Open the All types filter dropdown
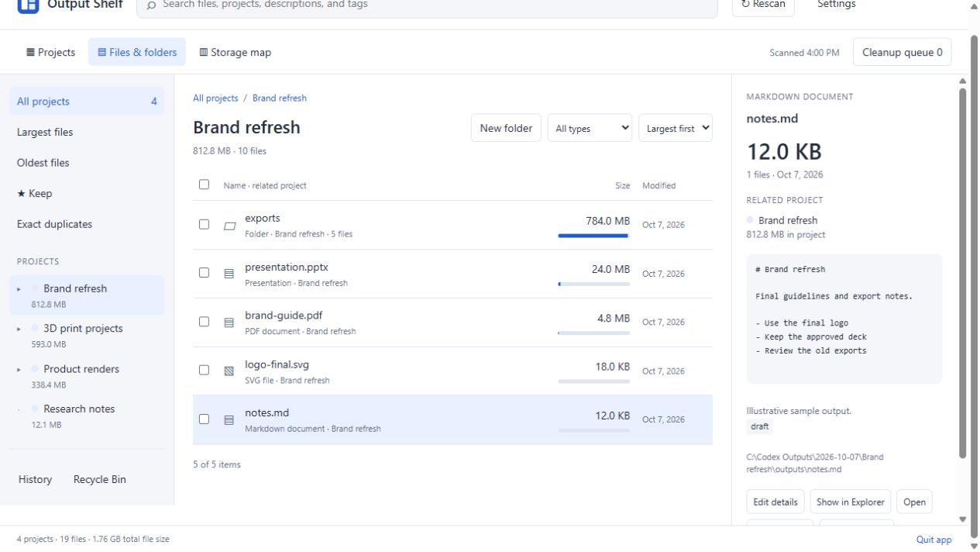Image resolution: width=980 pixels, height=552 pixels. 590,129
